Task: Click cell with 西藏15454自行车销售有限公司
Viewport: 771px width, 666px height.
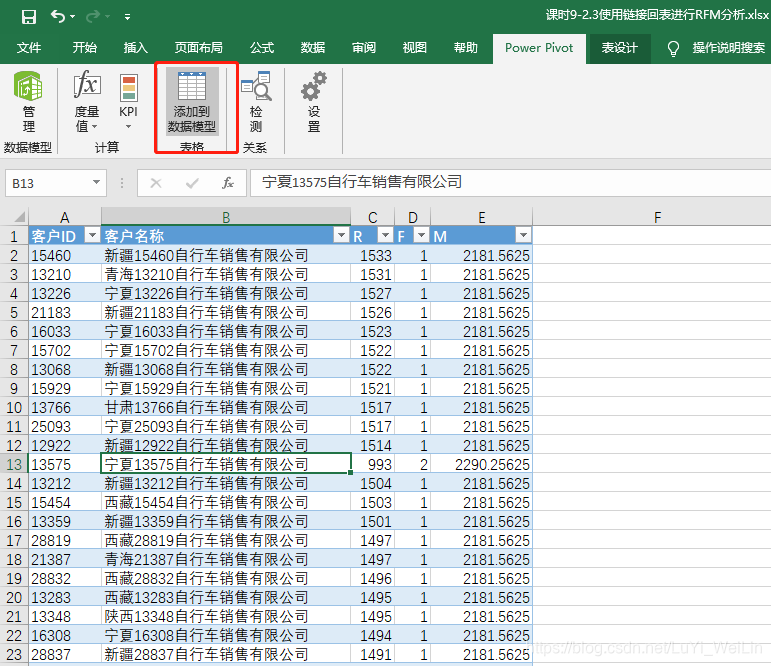Action: coord(226,502)
